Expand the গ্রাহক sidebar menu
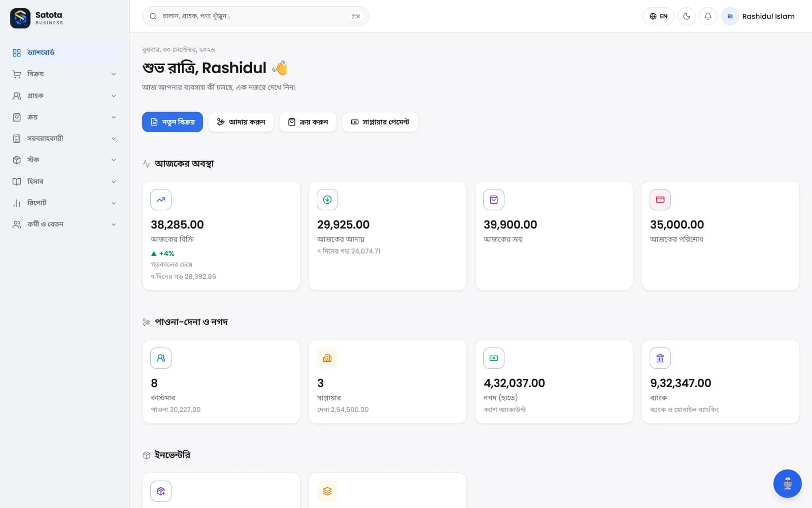 [x=65, y=96]
